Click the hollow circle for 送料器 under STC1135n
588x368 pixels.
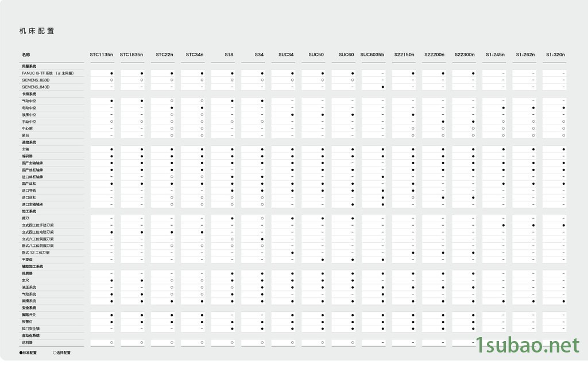(112, 343)
